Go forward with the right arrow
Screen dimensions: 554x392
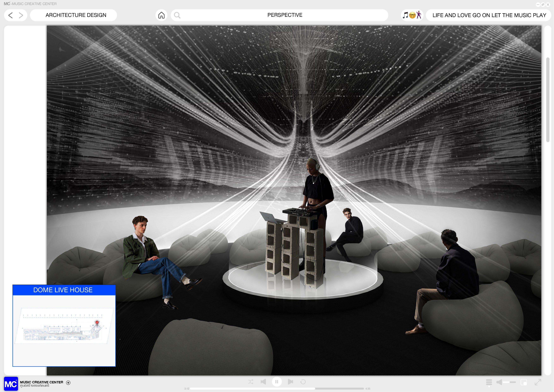(21, 16)
